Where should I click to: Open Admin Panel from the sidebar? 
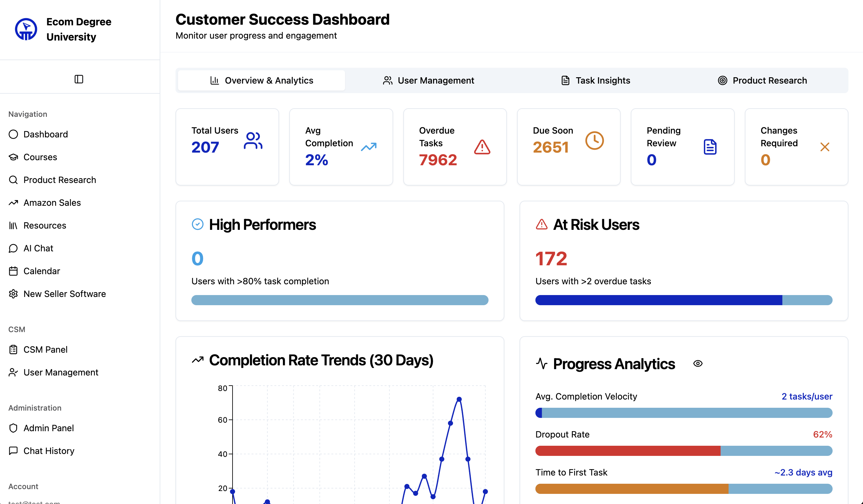click(48, 428)
